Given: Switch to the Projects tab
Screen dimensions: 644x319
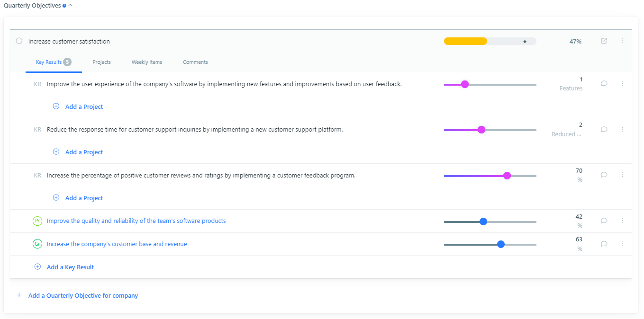Looking at the screenshot, I should [101, 62].
